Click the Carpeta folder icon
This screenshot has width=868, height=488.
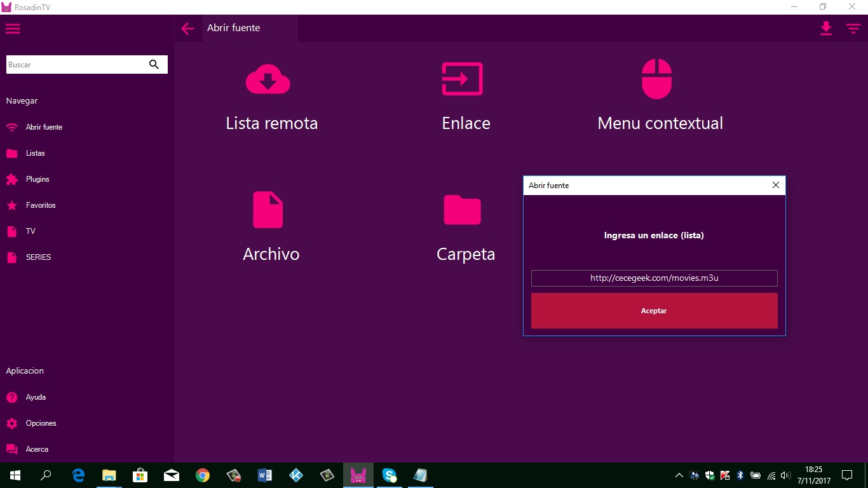click(x=462, y=210)
